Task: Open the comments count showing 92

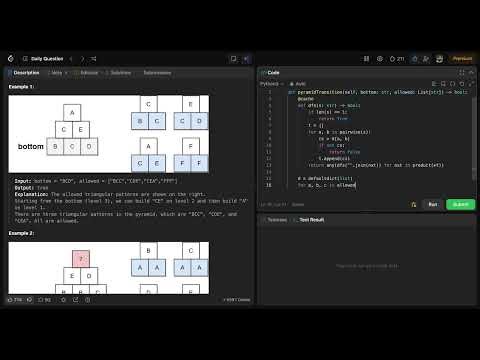Action: pos(44,300)
